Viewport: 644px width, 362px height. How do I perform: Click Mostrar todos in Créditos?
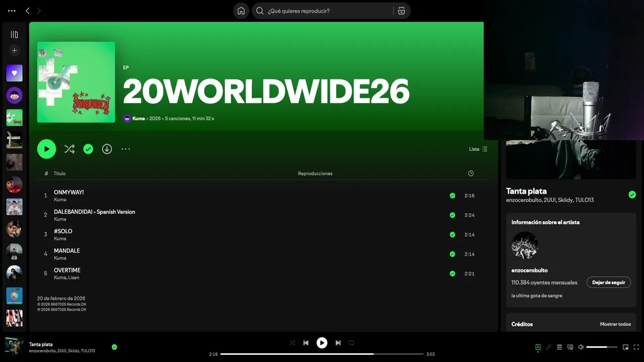pyautogui.click(x=615, y=324)
